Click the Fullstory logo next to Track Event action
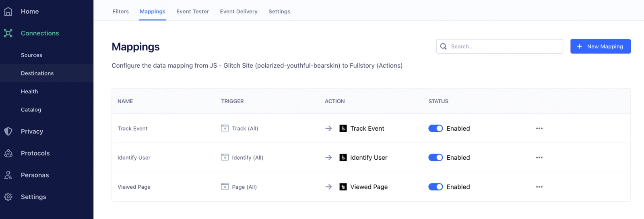This screenshot has height=219, width=644. pyautogui.click(x=343, y=128)
